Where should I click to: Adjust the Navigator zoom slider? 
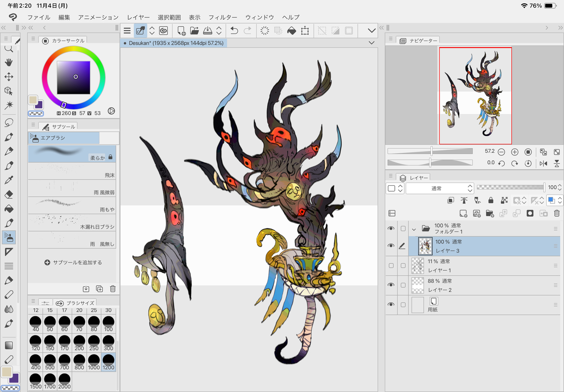tap(430, 151)
